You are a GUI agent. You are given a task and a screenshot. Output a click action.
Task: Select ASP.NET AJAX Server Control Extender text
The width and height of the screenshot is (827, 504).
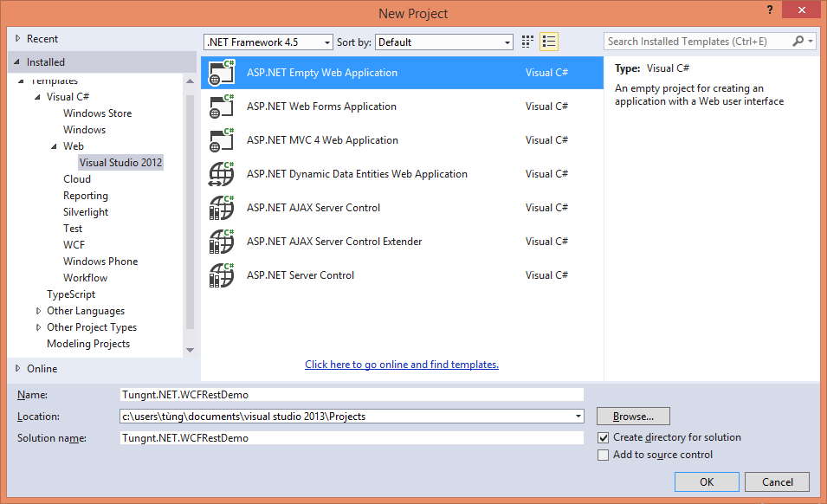click(x=334, y=242)
